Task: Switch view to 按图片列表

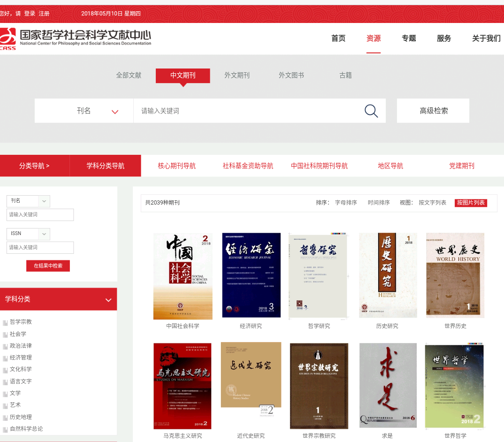Action: coord(471,203)
